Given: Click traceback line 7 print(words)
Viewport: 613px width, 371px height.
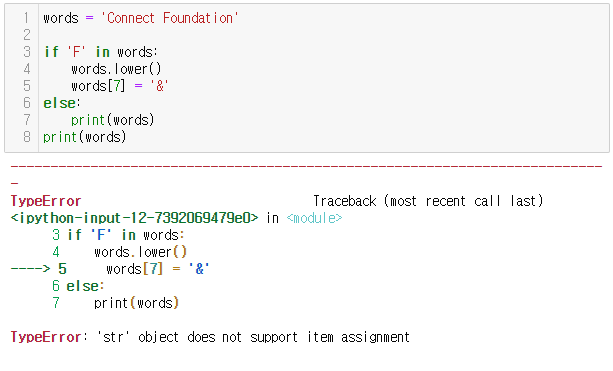Looking at the screenshot, I should point(116,303).
